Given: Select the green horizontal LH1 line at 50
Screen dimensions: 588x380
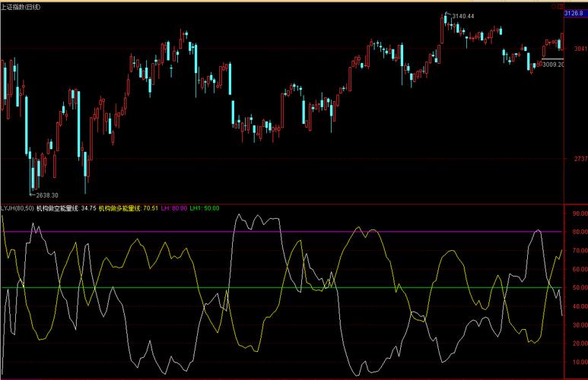Looking at the screenshot, I should (281, 287).
